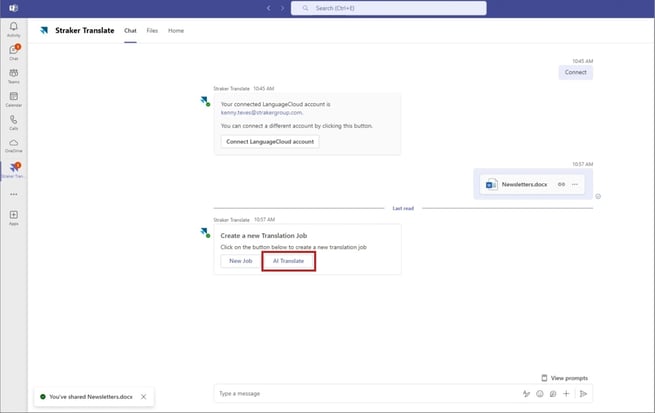Click the Word file icon on Newsletters.docx
655x413 pixels.
click(x=491, y=184)
